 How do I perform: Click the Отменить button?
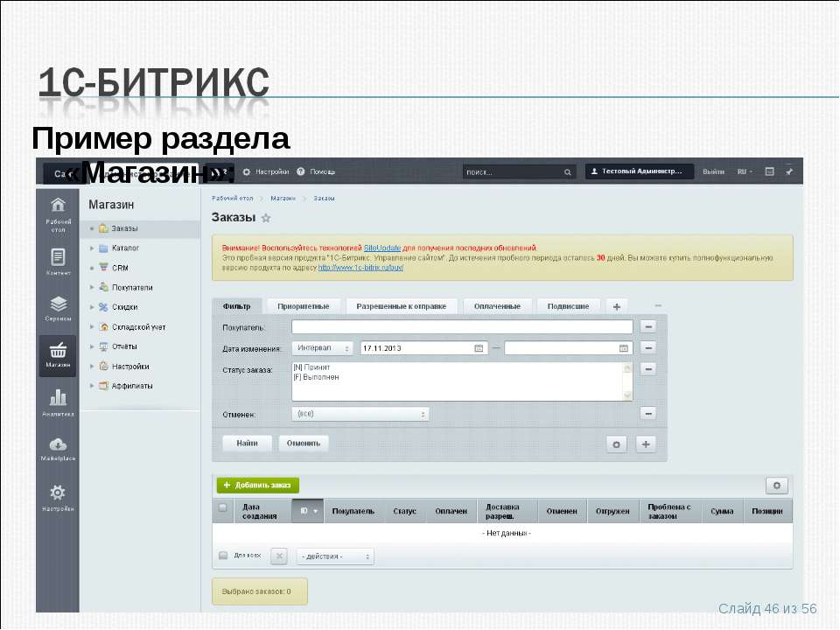click(304, 444)
